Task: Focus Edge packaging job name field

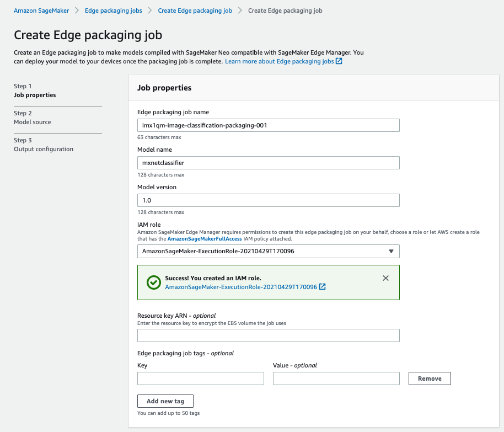Action: pyautogui.click(x=269, y=125)
